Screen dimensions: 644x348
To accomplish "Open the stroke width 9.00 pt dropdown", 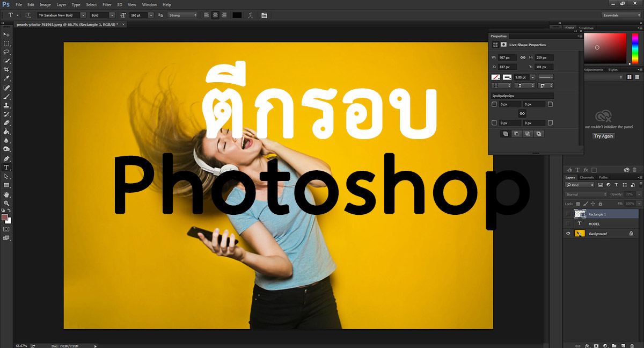I will pos(533,77).
